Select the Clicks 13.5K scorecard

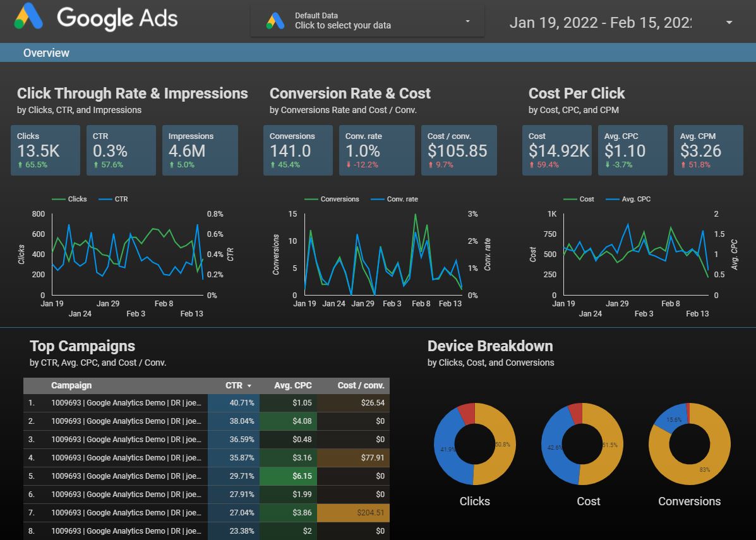(x=45, y=150)
